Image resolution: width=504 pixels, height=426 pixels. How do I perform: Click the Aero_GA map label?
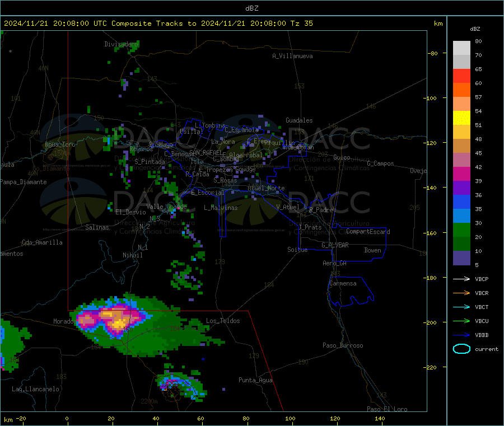coord(334,263)
